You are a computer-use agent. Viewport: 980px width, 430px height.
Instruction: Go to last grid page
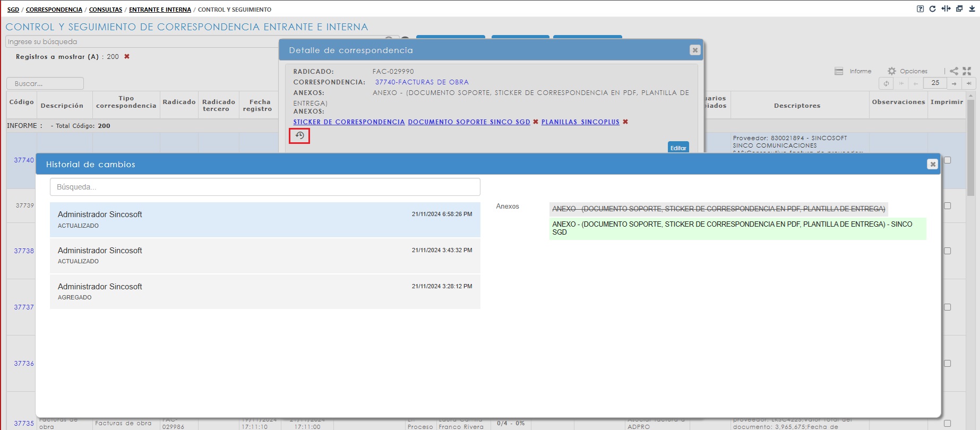coord(969,83)
